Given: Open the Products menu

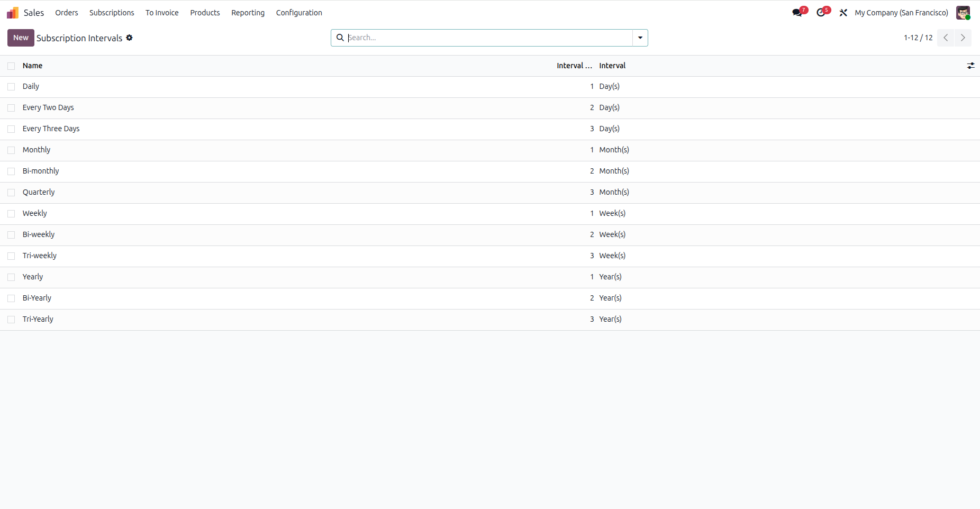Looking at the screenshot, I should click(x=205, y=13).
